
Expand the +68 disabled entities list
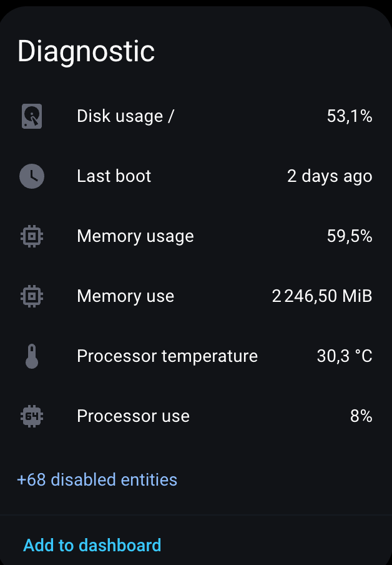point(97,480)
